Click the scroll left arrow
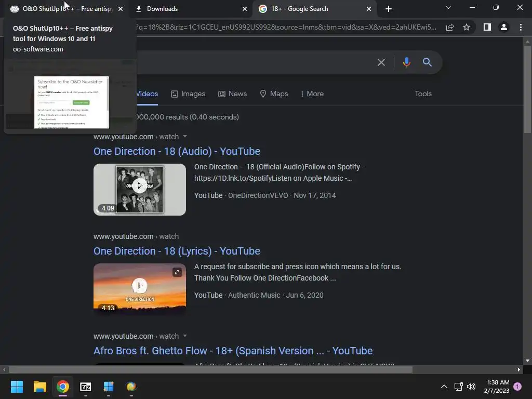This screenshot has height=399, width=532. [x=4, y=370]
